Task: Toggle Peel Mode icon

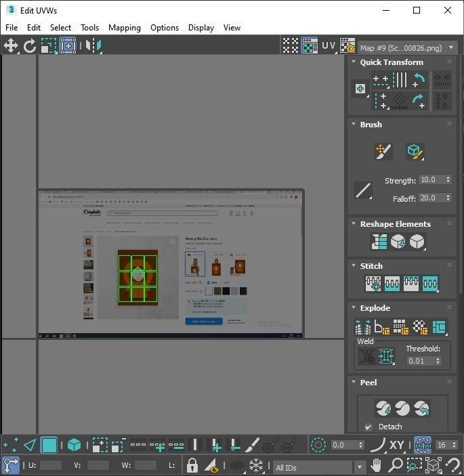Action: click(x=402, y=408)
